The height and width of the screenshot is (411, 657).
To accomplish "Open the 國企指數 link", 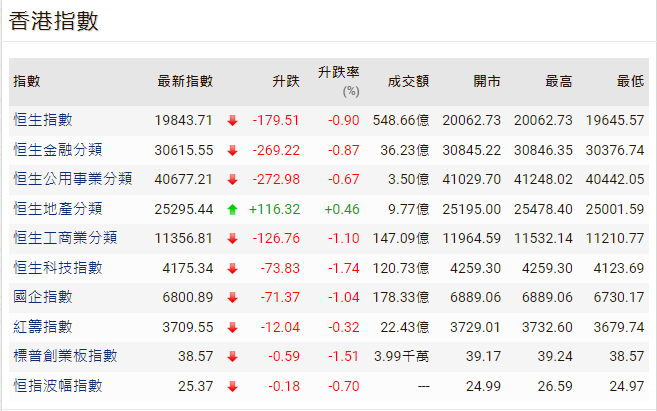I will pos(43,297).
